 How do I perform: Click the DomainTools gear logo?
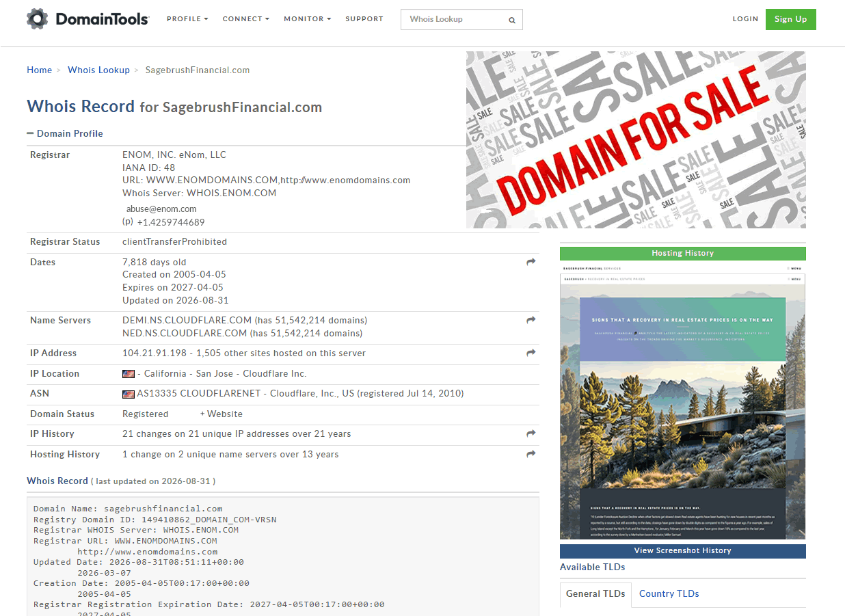point(37,19)
